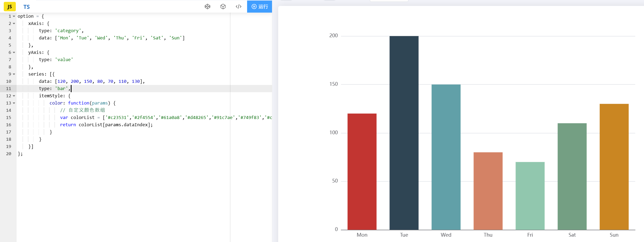This screenshot has height=242, width=644.
Task: Run the code with the 运行 button
Action: point(259,6)
